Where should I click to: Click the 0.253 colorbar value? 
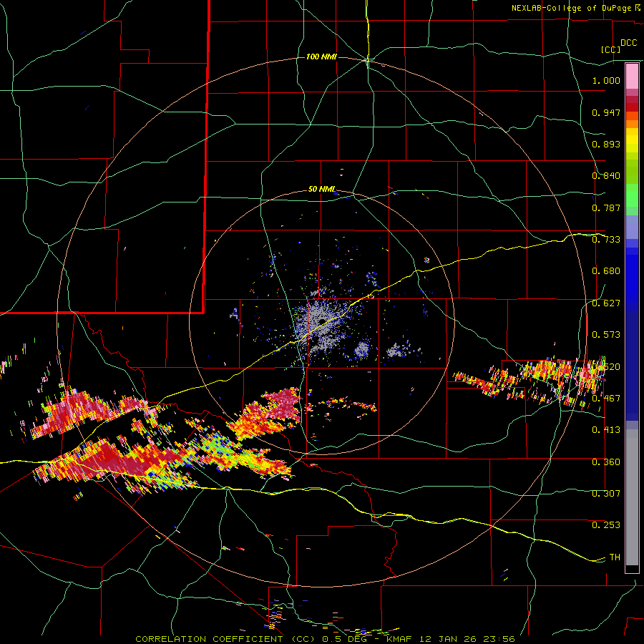[x=606, y=525]
